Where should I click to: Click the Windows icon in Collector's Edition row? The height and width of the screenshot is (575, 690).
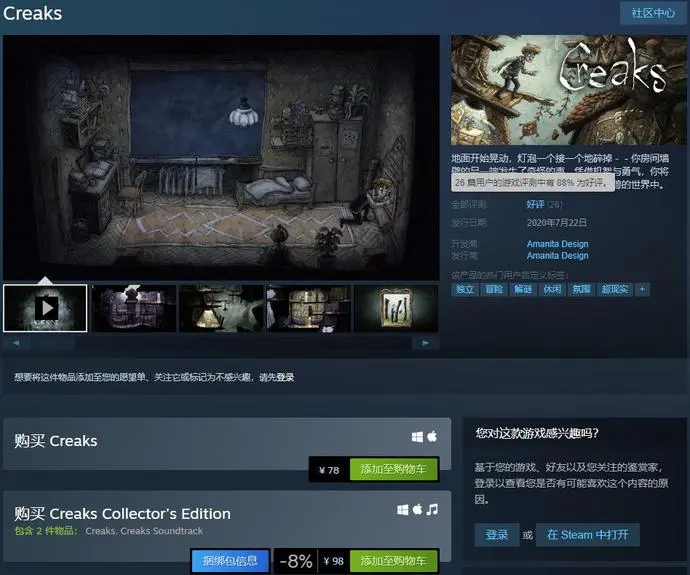(402, 510)
